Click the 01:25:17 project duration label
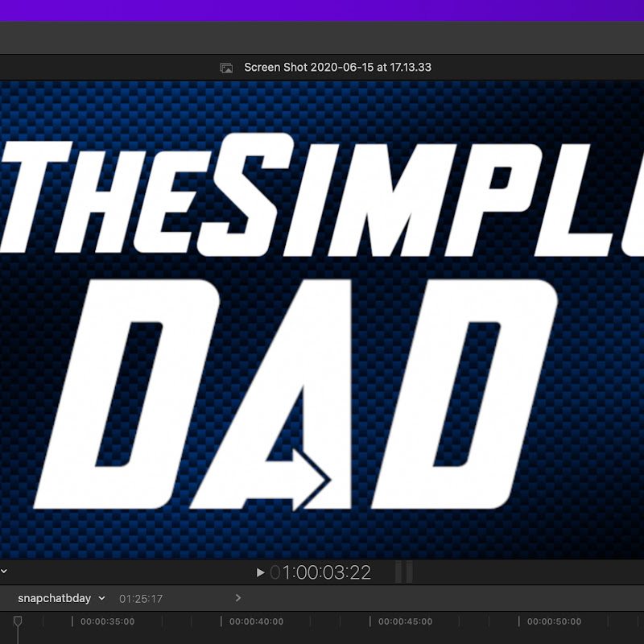Screen dimensions: 644x644 (x=141, y=599)
